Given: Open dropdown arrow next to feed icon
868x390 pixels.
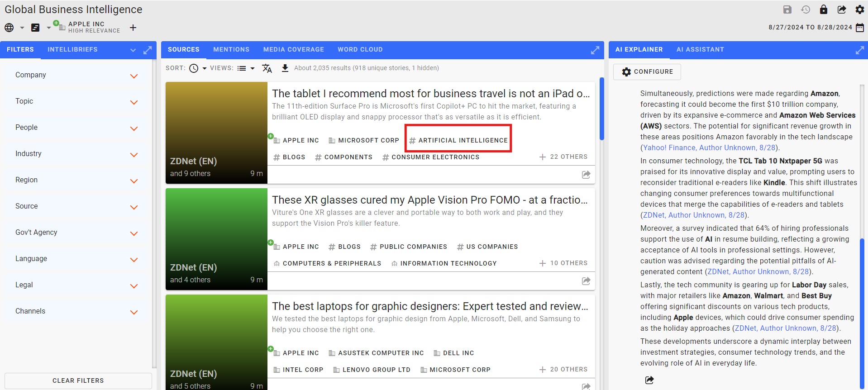Looking at the screenshot, I should (48, 28).
